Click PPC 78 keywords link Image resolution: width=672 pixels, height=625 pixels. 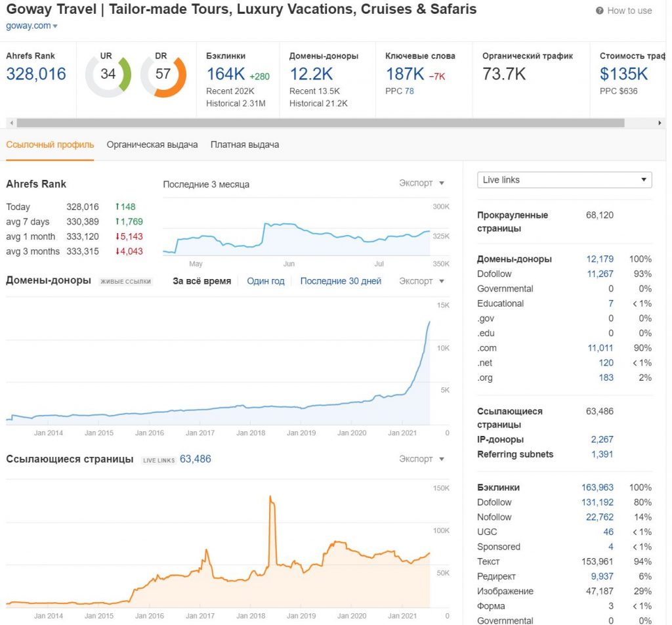pyautogui.click(x=409, y=91)
